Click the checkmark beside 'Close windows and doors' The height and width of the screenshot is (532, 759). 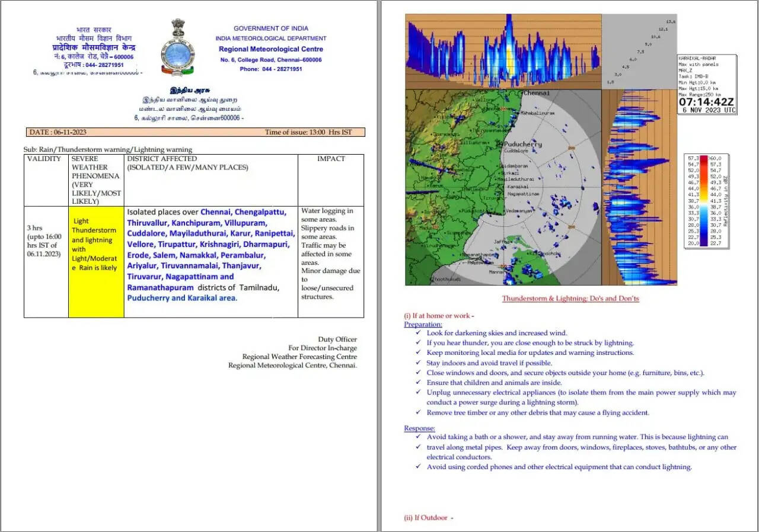[x=419, y=373]
